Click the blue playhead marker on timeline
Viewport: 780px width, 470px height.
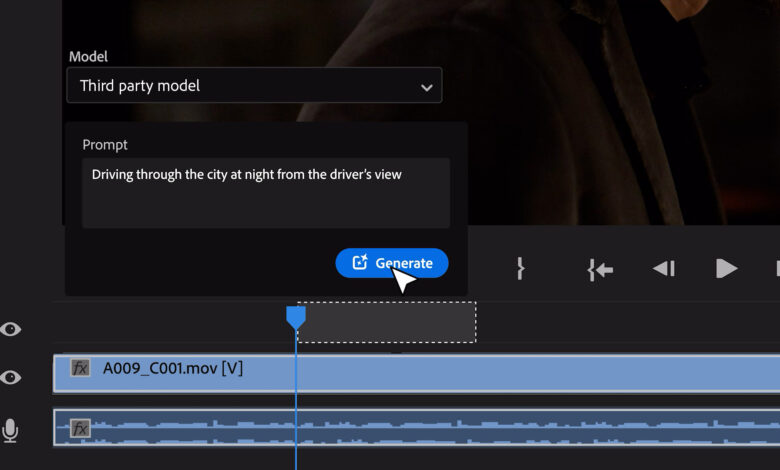point(295,317)
